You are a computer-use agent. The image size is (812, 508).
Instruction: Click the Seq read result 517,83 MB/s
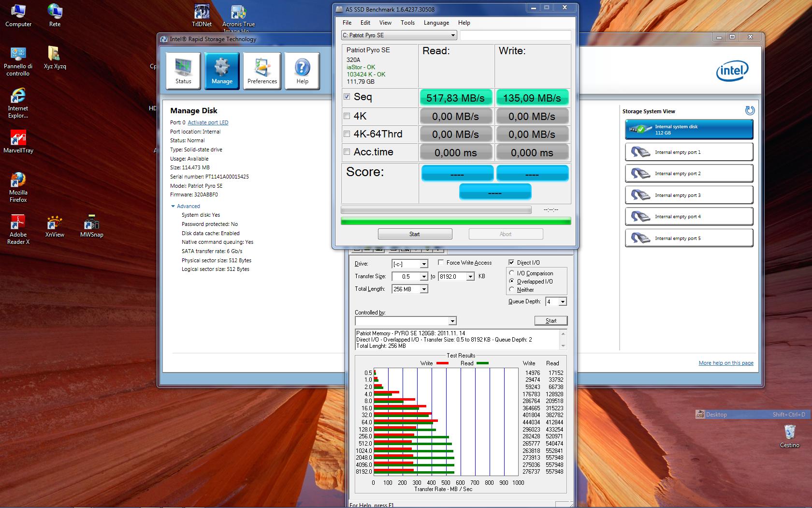[x=456, y=98]
